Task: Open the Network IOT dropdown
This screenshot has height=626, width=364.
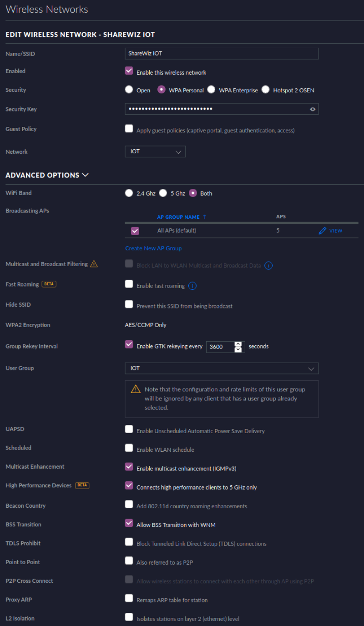Action: coord(155,151)
